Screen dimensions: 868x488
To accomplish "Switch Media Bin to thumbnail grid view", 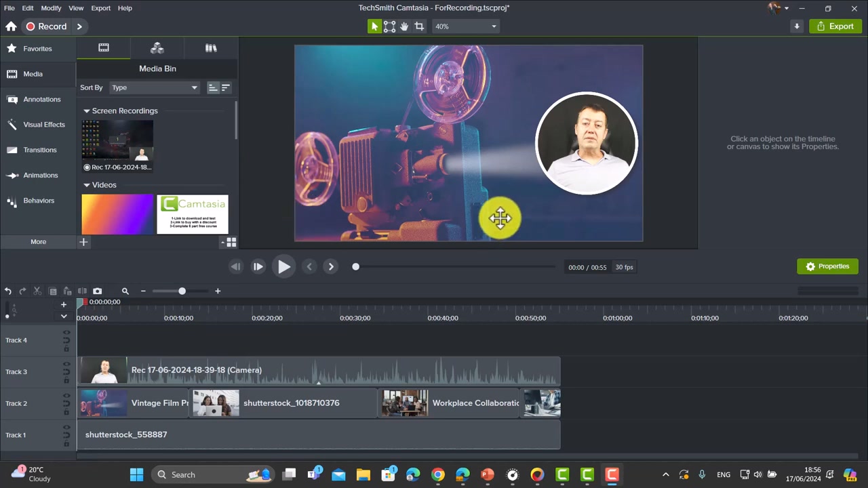I will point(231,242).
